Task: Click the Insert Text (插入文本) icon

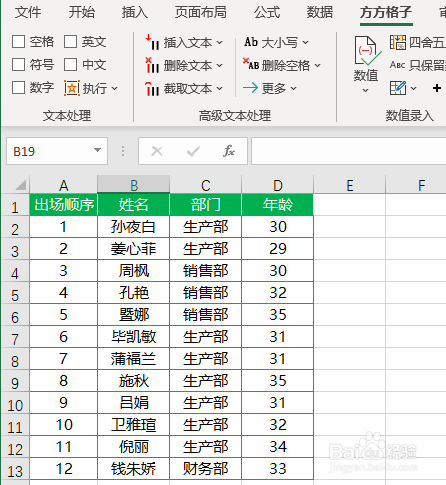Action: point(152,42)
